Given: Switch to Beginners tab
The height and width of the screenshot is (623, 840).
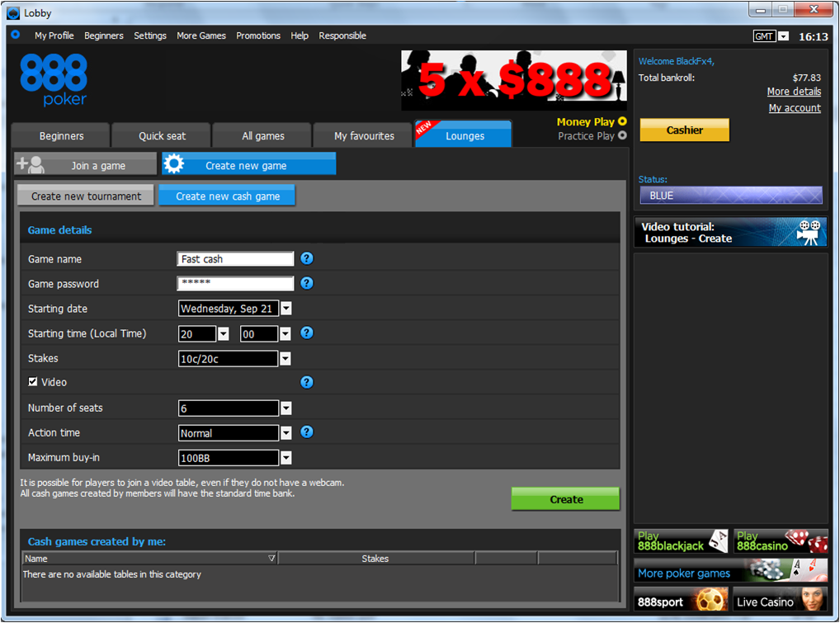Looking at the screenshot, I should pyautogui.click(x=61, y=135).
